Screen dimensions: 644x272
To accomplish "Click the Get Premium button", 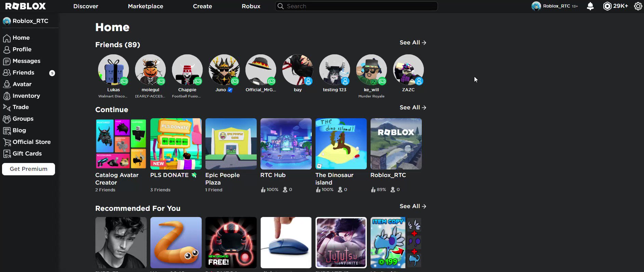I will click(28, 169).
